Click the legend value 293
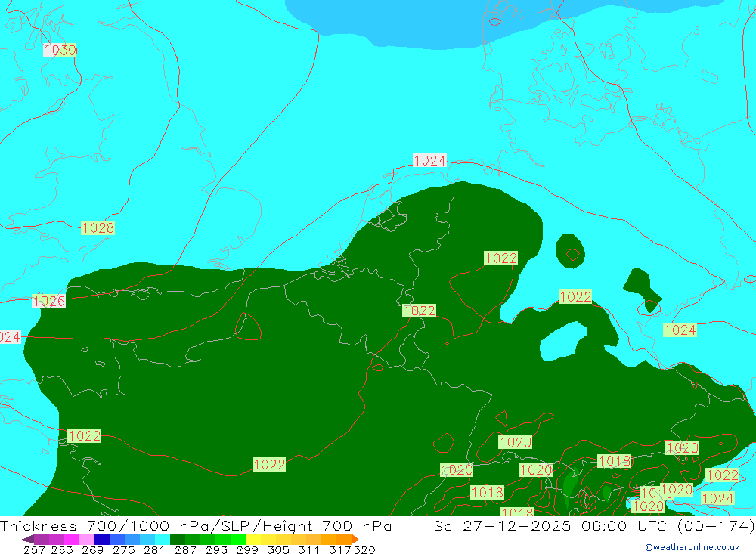The width and height of the screenshot is (756, 554). coord(216,550)
